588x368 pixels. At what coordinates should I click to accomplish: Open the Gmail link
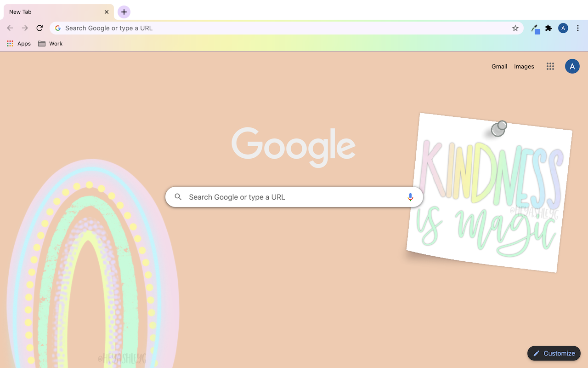coord(499,66)
